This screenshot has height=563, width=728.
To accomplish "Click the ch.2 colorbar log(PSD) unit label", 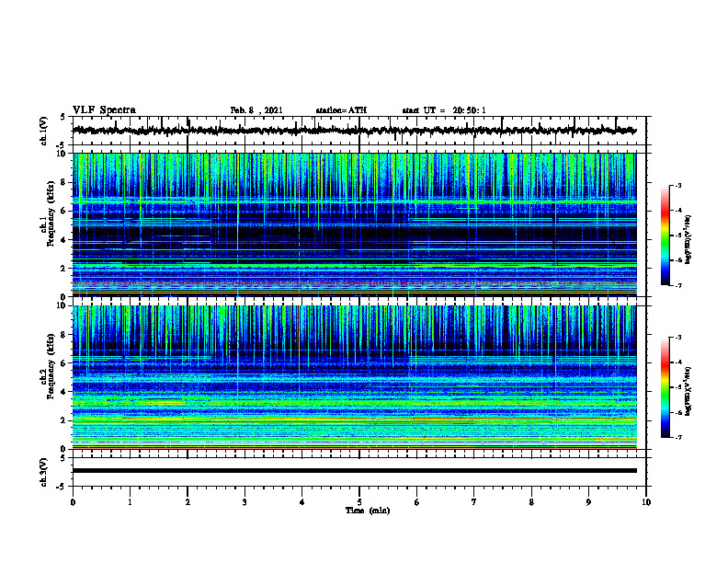I will pos(688,392).
